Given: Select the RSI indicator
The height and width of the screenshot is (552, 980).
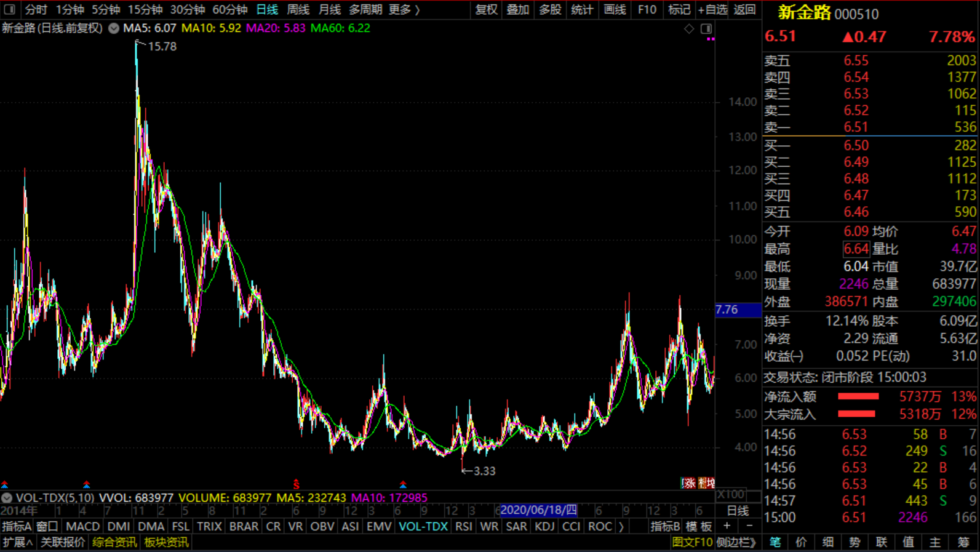Looking at the screenshot, I should pos(464,526).
